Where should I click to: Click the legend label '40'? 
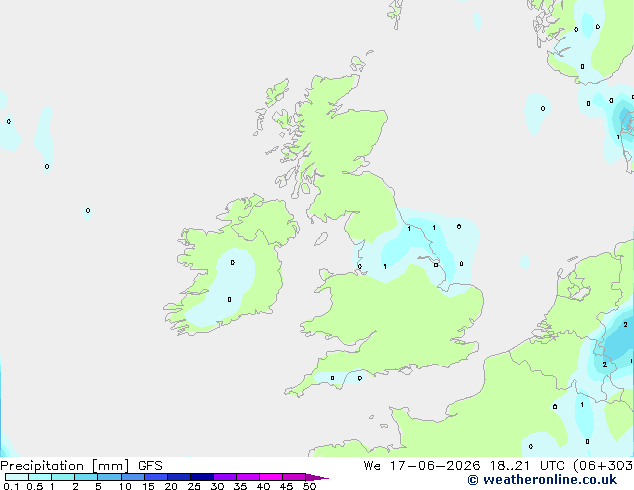click(263, 486)
